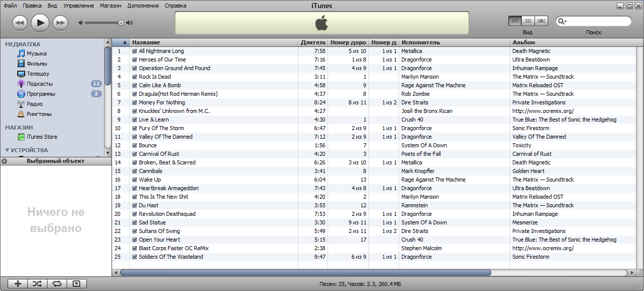Create a new playlist with plus button

(x=18, y=284)
